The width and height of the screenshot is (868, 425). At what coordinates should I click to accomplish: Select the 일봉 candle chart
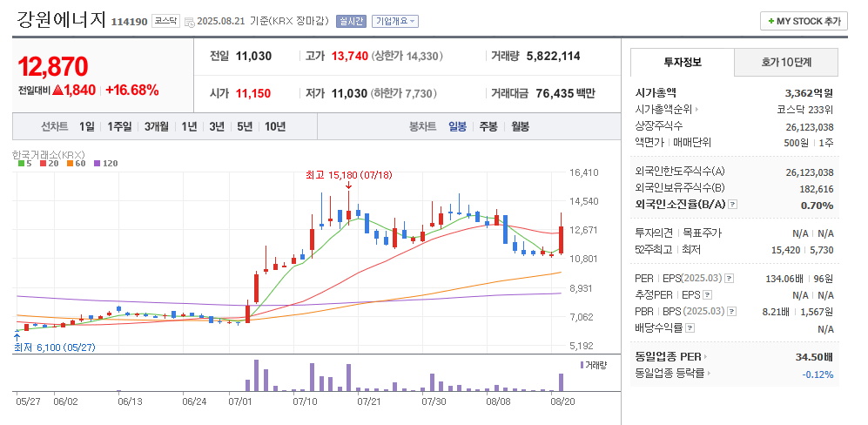click(457, 126)
